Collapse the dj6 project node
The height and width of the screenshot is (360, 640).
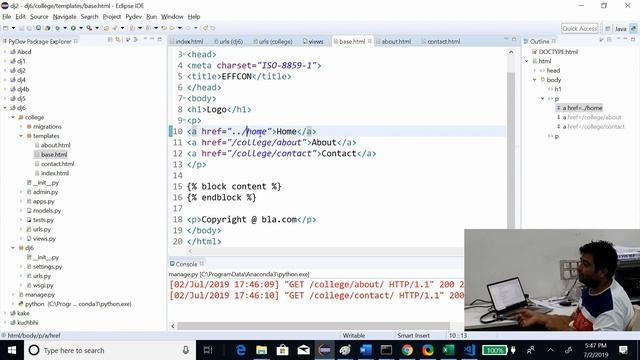click(x=5, y=108)
